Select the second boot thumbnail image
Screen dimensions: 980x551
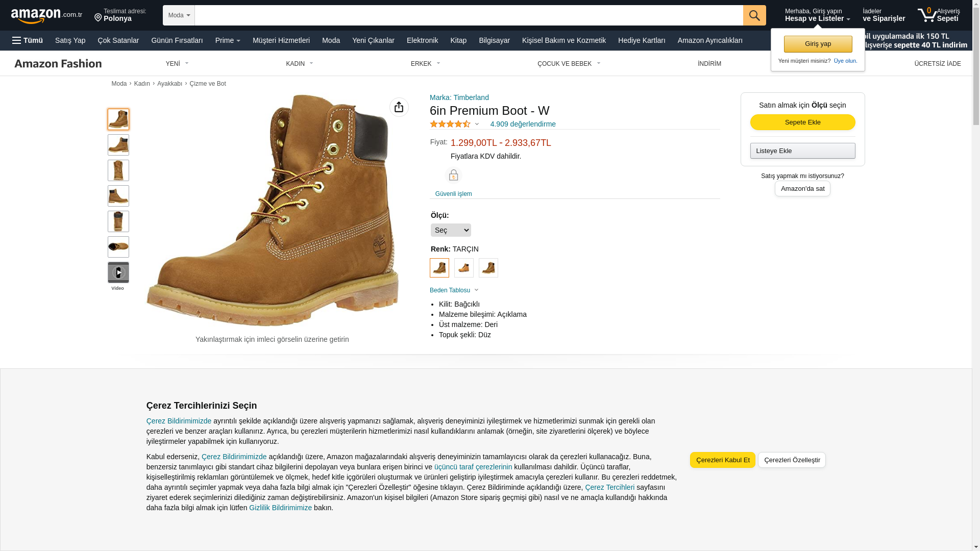click(118, 145)
